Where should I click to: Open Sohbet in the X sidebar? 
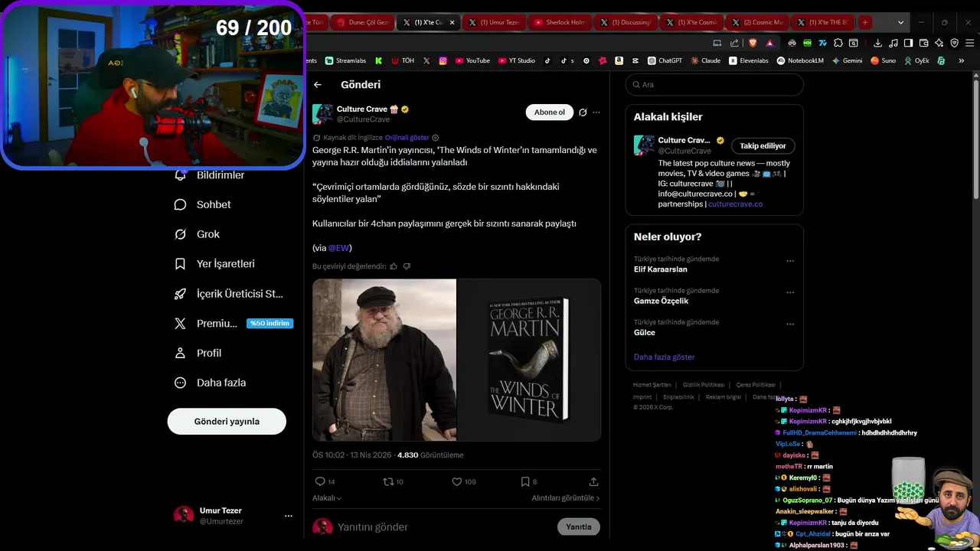click(203, 204)
